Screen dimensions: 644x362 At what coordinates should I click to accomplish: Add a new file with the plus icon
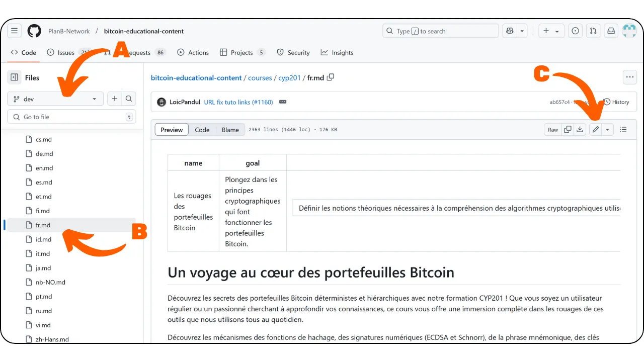(114, 99)
